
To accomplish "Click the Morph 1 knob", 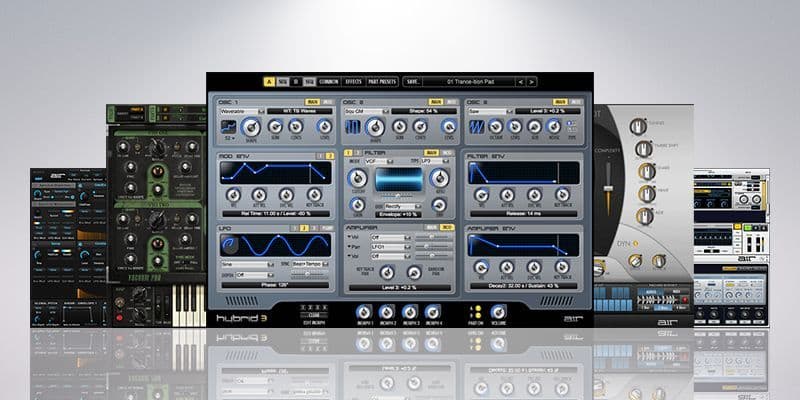I will coord(364,312).
